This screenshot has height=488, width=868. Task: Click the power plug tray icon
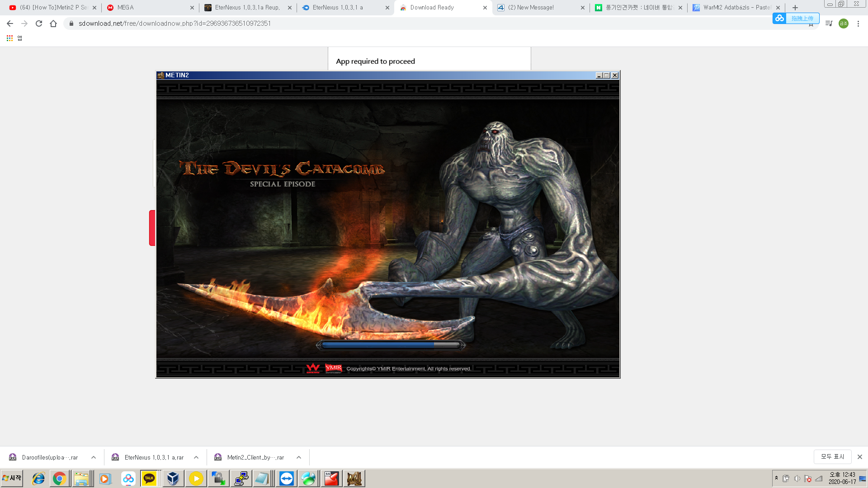pyautogui.click(x=786, y=479)
